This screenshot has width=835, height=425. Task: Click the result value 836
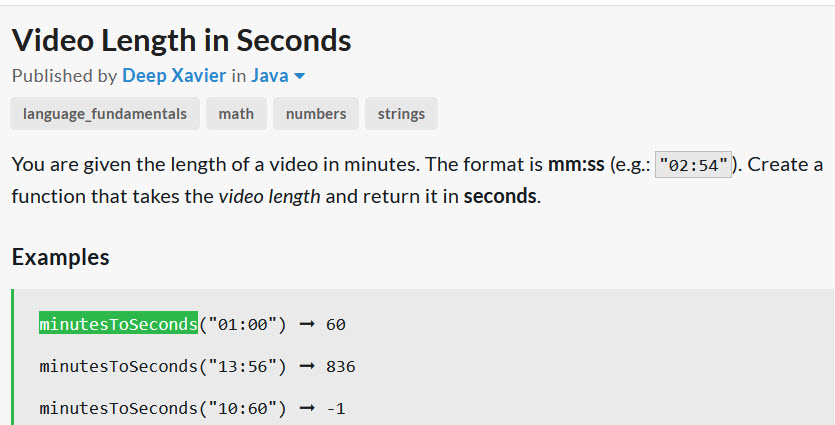341,366
